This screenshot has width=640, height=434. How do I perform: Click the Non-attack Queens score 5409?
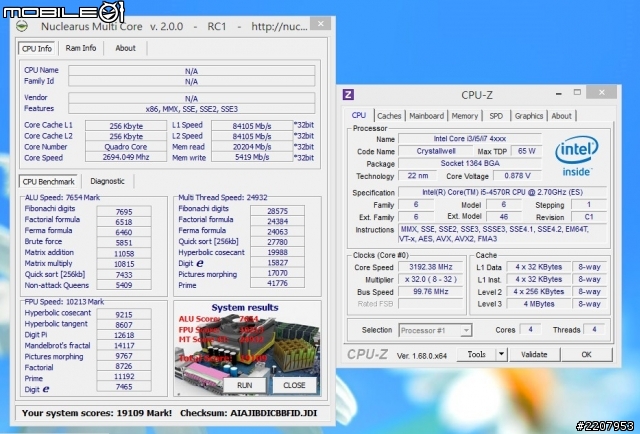point(124,285)
